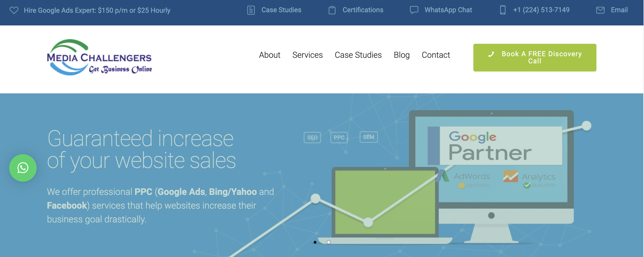
Task: Click the clipboard icon beside Certifications
Action: click(332, 10)
